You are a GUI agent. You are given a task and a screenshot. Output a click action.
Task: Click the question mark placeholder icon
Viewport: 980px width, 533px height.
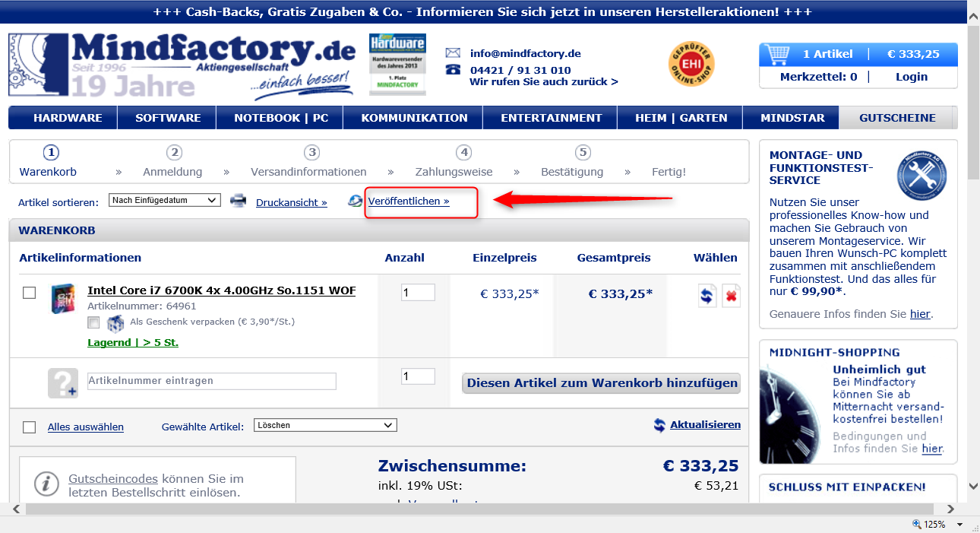(x=63, y=383)
